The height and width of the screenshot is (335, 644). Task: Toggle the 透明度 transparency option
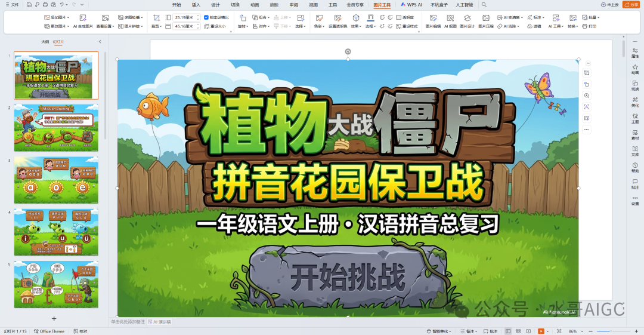[405, 17]
